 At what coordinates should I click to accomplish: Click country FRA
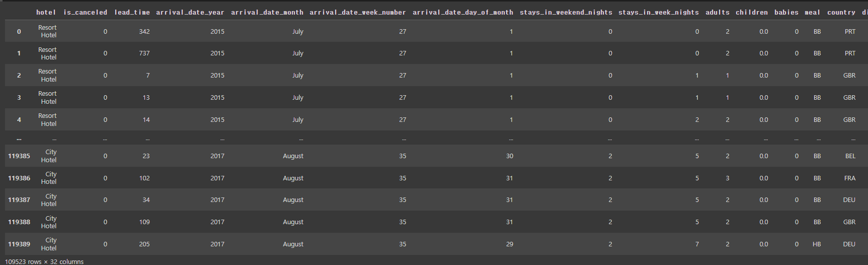coord(850,178)
